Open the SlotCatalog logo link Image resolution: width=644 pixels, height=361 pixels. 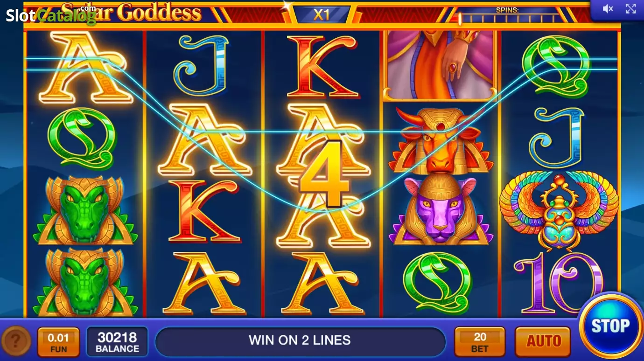click(50, 14)
